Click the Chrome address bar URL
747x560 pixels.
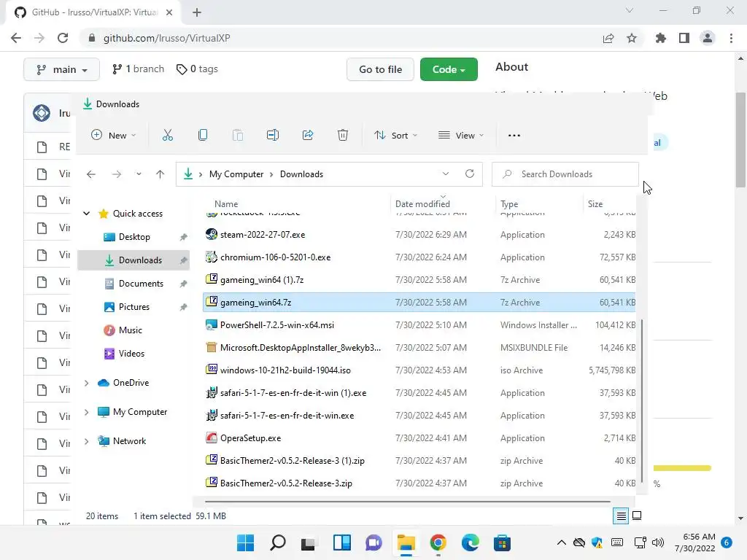(x=167, y=38)
